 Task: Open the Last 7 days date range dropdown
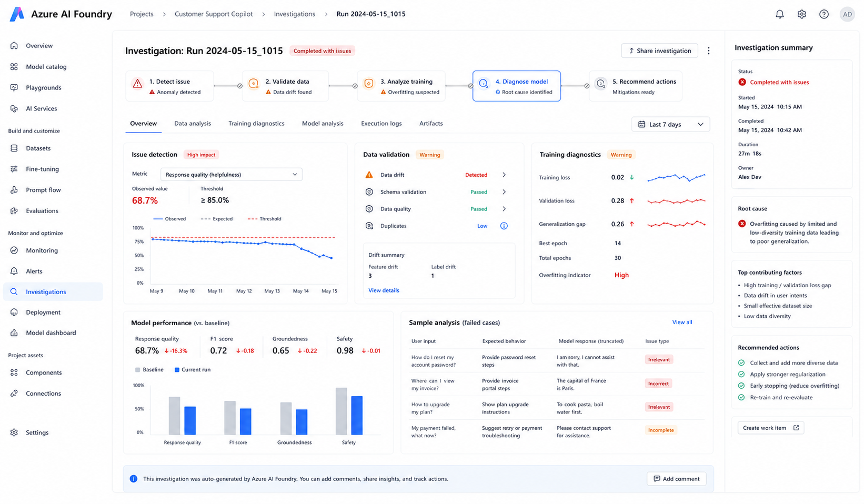[671, 125]
